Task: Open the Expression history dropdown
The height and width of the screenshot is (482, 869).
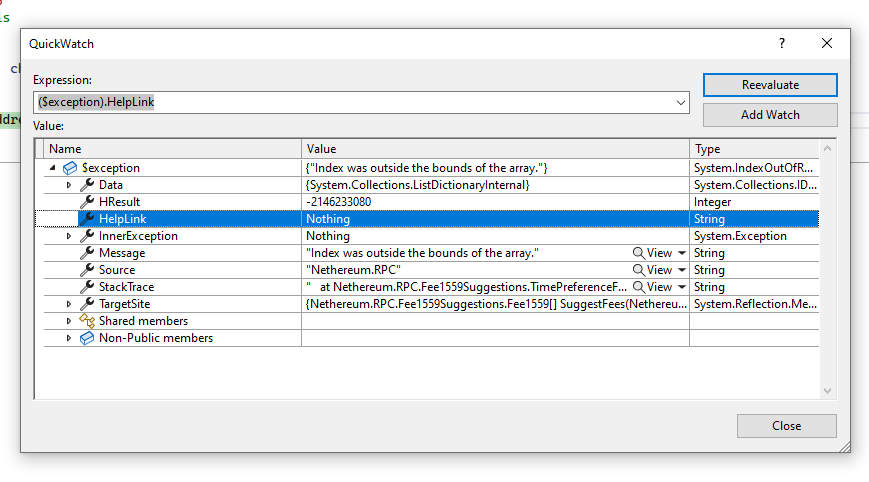Action: pos(681,102)
